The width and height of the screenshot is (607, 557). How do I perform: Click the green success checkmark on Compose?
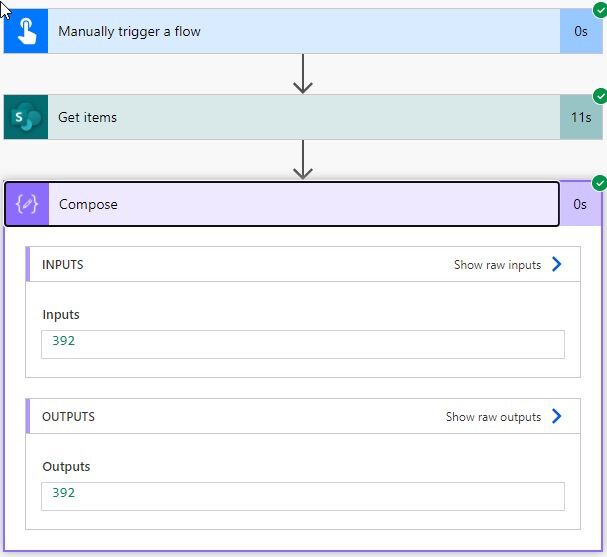point(600,183)
